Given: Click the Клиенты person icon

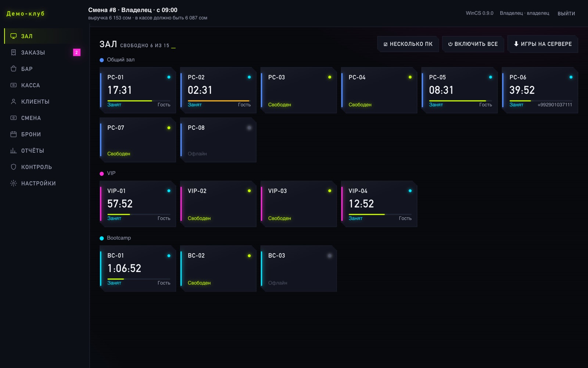Looking at the screenshot, I should [x=14, y=102].
